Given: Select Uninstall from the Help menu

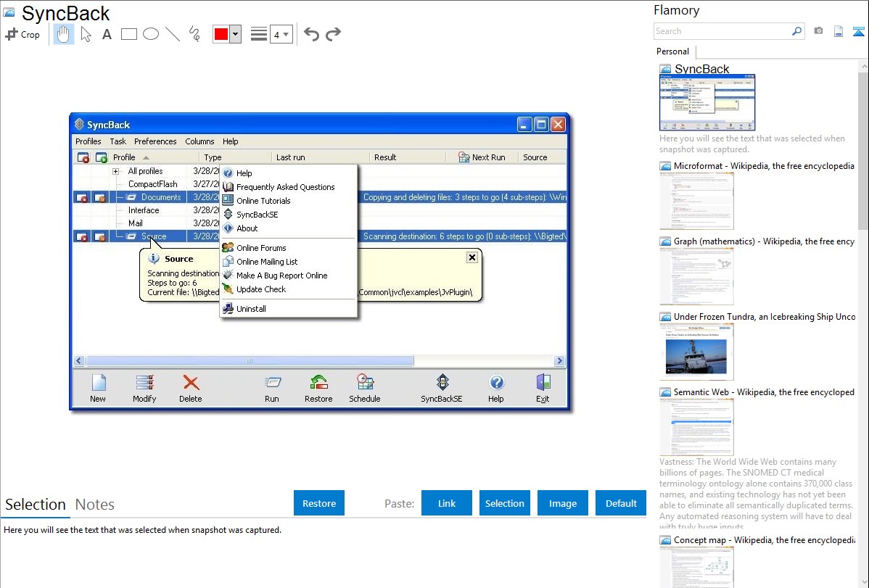Looking at the screenshot, I should pos(288,309).
